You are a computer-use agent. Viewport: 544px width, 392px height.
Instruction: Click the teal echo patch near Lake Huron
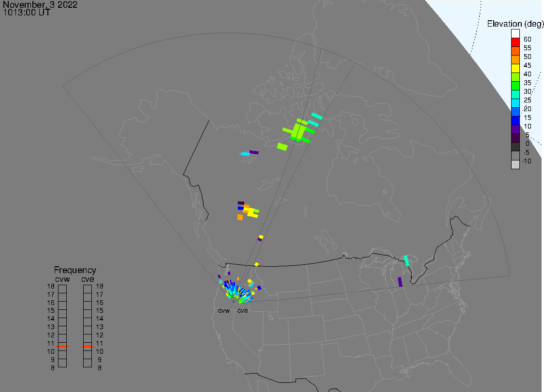(407, 261)
